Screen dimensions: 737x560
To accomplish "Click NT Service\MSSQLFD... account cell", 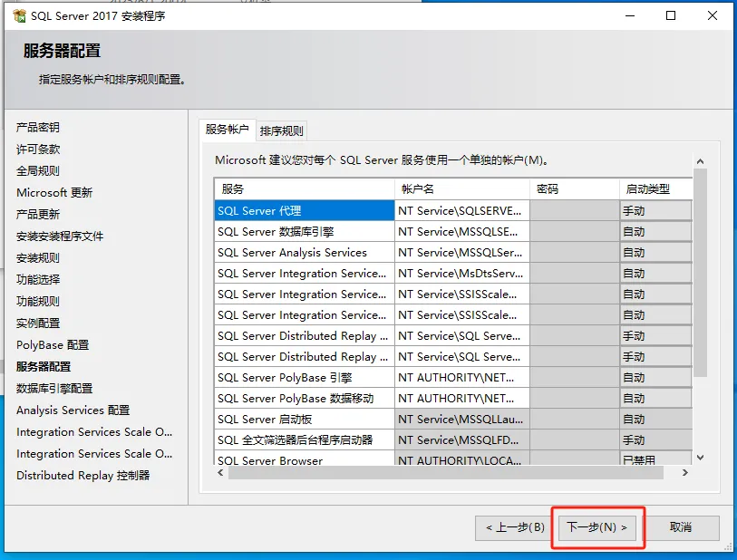I will [462, 439].
